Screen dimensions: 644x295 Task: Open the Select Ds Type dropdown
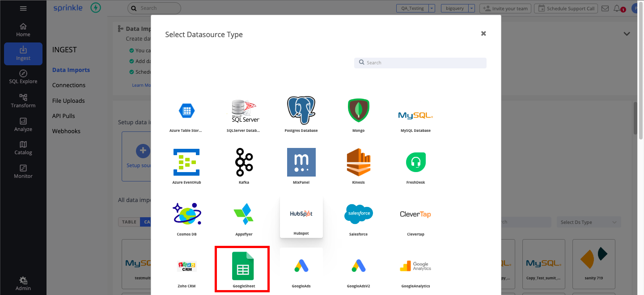(589, 222)
